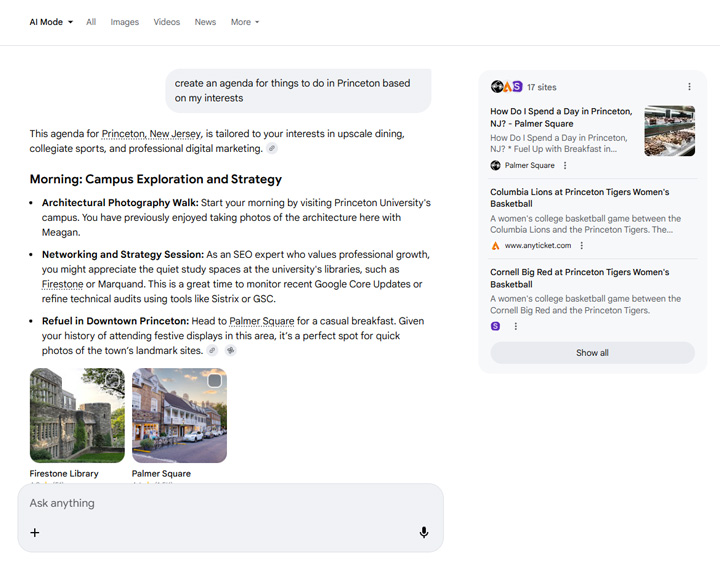Switch to the News tab
This screenshot has width=720, height=565.
[x=205, y=22]
